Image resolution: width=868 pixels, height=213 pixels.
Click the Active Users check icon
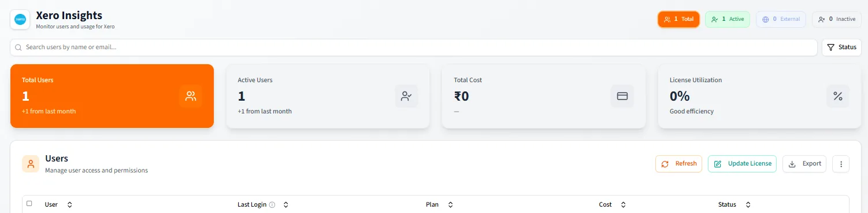406,96
